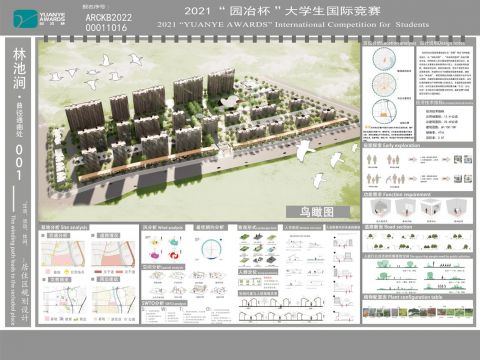Open the plant photo strip
Image resolution: width=480 pixels, height=360 pixels.
pyautogui.click(x=418, y=313)
